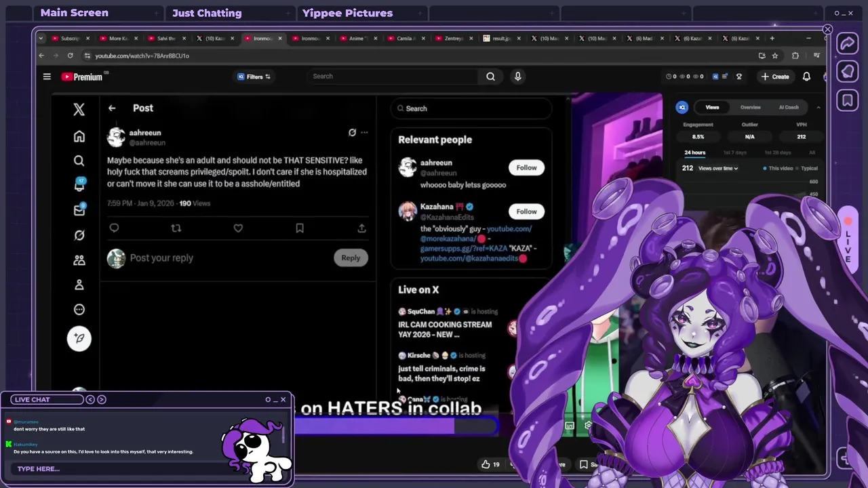The height and width of the screenshot is (488, 868).
Task: Select the 1st 7 days range
Action: coord(735,152)
